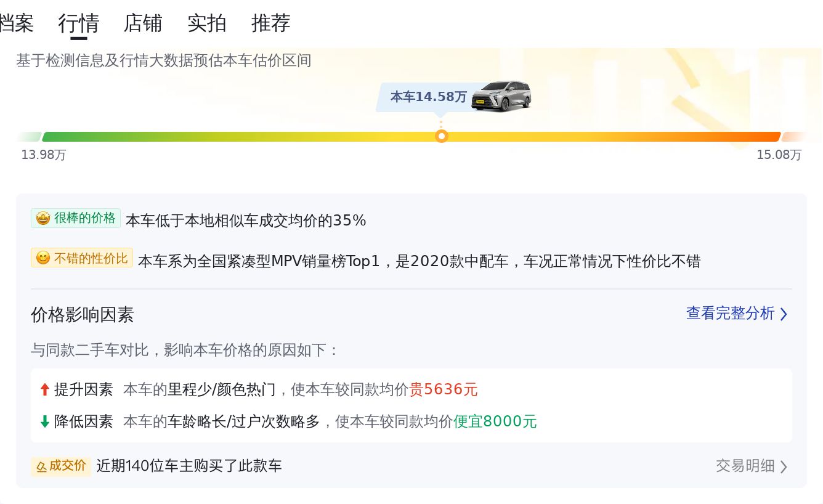Click the star-eyes emoji icon beside 很棒的价格

pyautogui.click(x=43, y=219)
